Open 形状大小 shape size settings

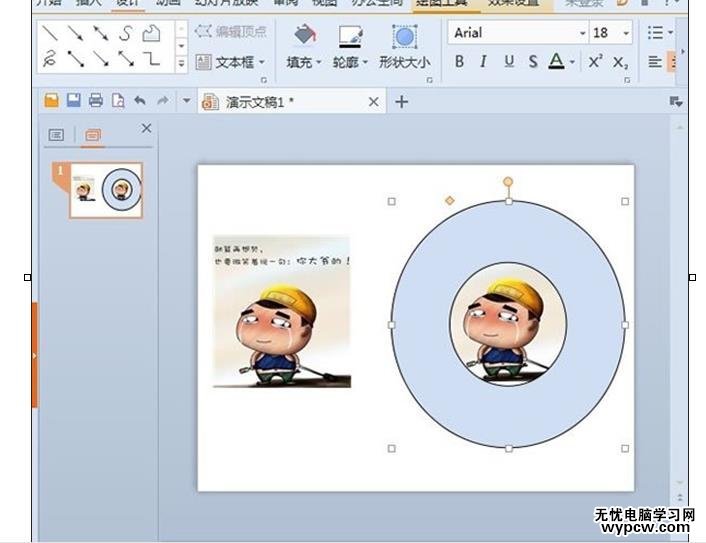(x=404, y=47)
